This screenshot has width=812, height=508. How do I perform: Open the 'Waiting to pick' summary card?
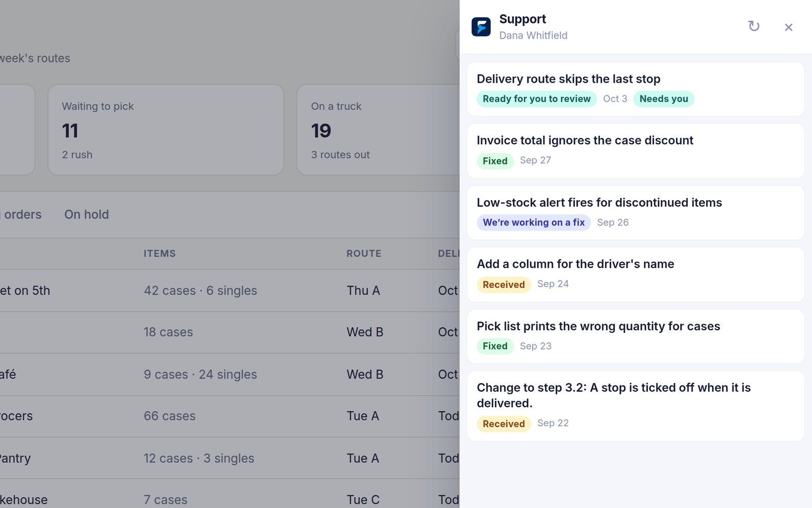tap(165, 130)
